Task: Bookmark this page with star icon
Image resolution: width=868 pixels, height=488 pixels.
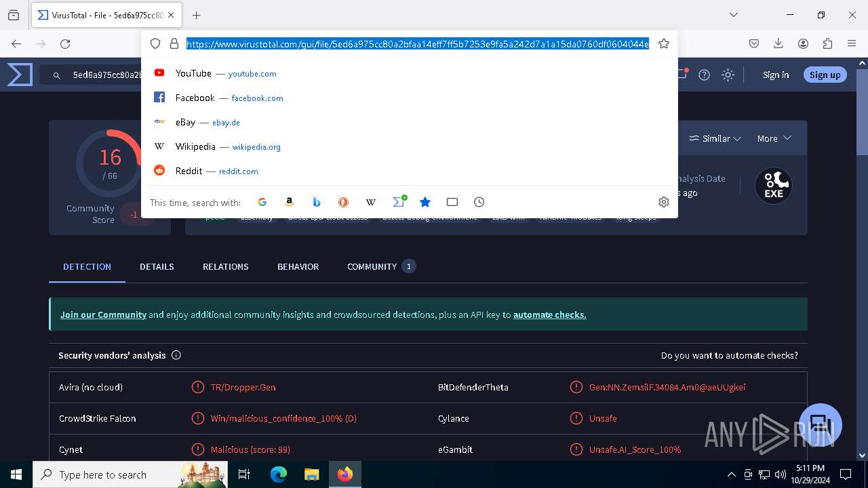Action: pyautogui.click(x=664, y=43)
